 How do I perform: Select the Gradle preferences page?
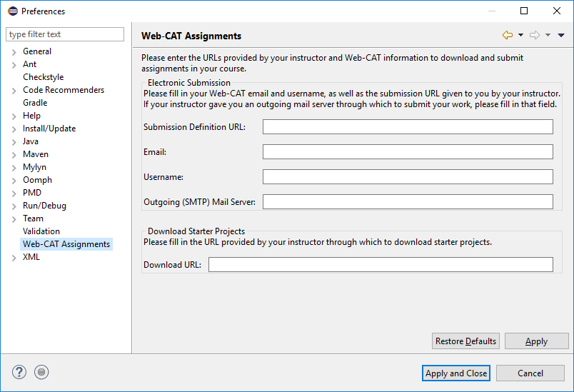pos(35,103)
